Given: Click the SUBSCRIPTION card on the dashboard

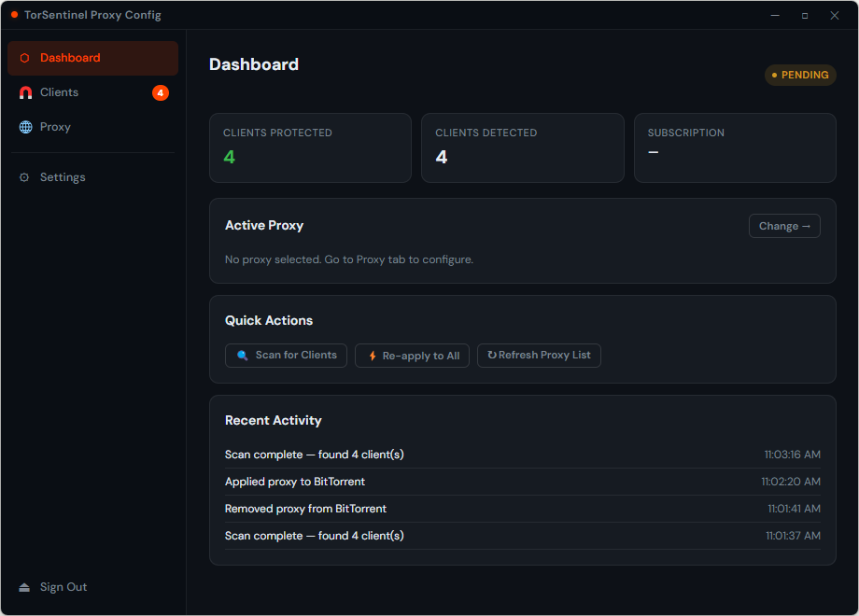Looking at the screenshot, I should coord(734,147).
